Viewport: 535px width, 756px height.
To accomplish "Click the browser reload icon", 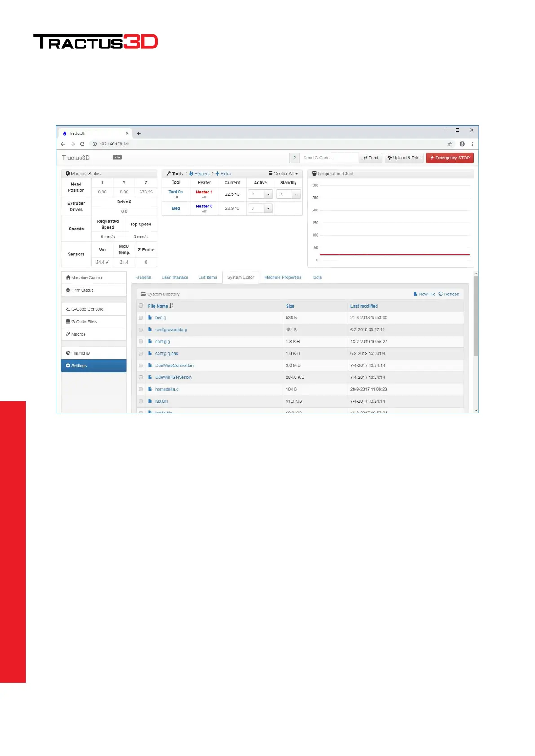I will tap(82, 144).
